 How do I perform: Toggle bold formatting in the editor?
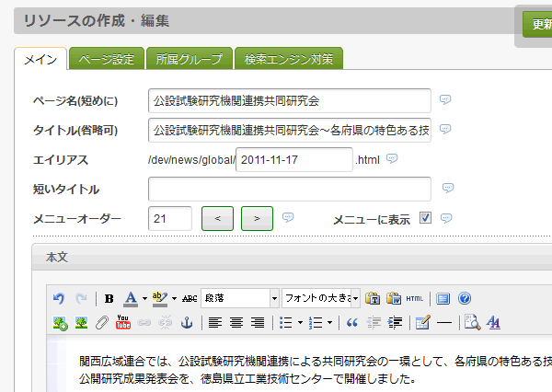pyautogui.click(x=109, y=298)
